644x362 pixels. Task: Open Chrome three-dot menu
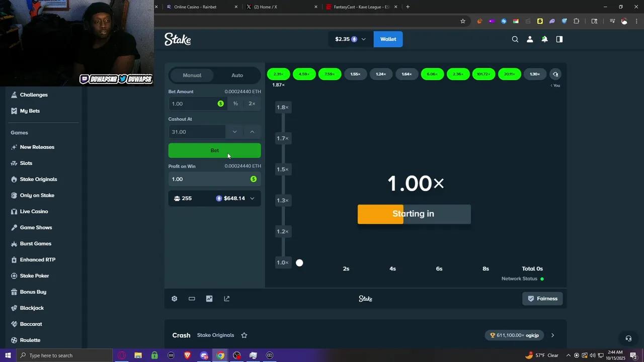point(636,21)
